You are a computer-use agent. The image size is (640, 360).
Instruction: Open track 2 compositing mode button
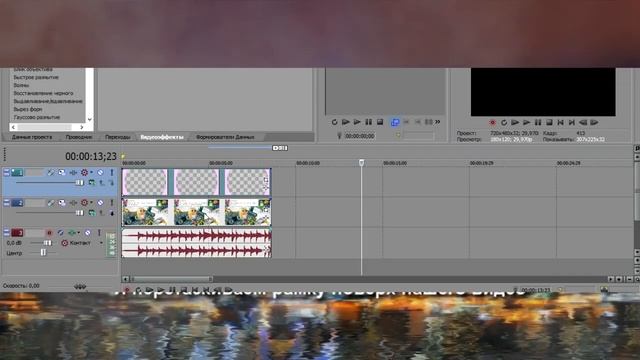point(92,213)
